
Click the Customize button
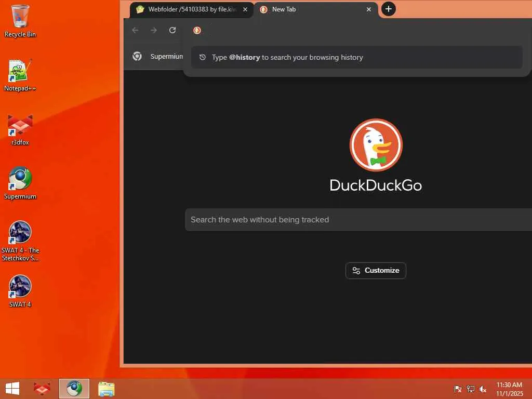pyautogui.click(x=376, y=270)
